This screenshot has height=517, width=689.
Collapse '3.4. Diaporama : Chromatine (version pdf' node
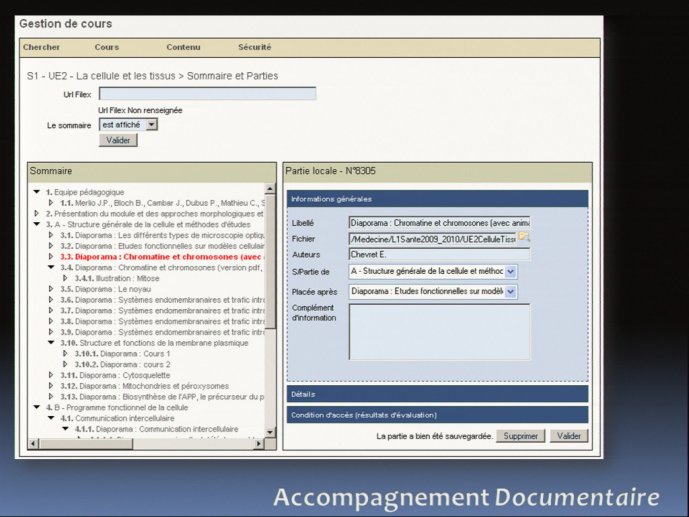[51, 268]
